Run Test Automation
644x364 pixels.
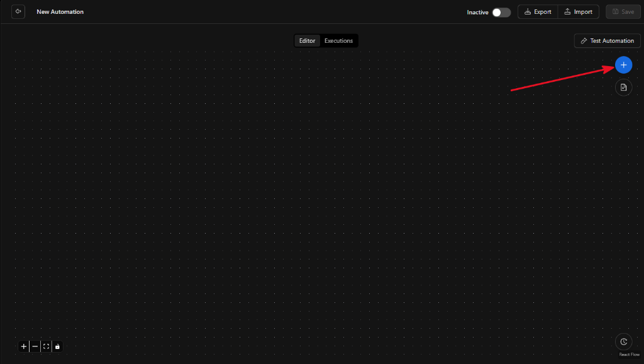[x=607, y=41]
